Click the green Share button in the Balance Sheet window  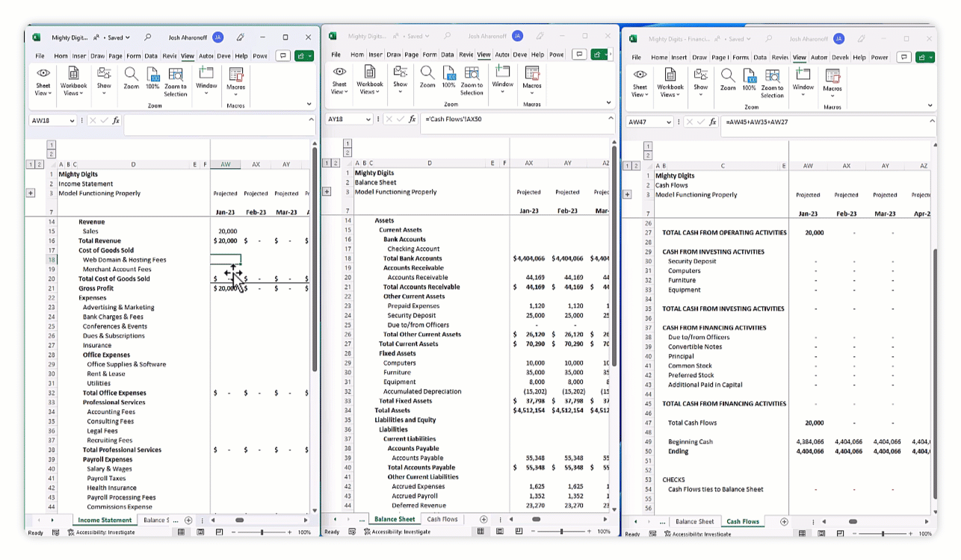tap(599, 55)
